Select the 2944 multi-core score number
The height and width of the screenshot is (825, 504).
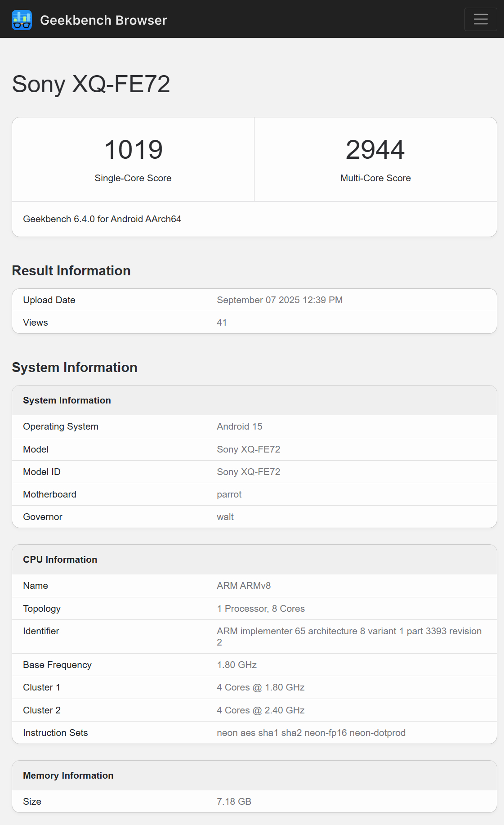pyautogui.click(x=375, y=150)
